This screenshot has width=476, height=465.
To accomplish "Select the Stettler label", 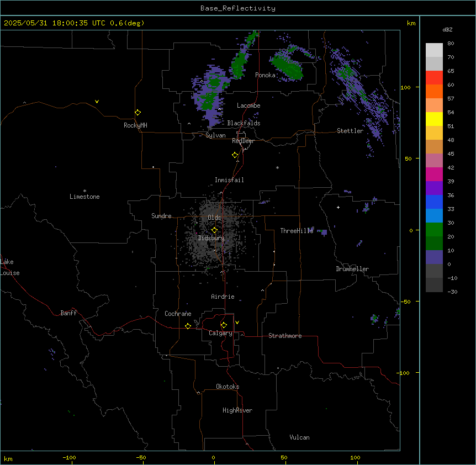I will pyautogui.click(x=350, y=131).
